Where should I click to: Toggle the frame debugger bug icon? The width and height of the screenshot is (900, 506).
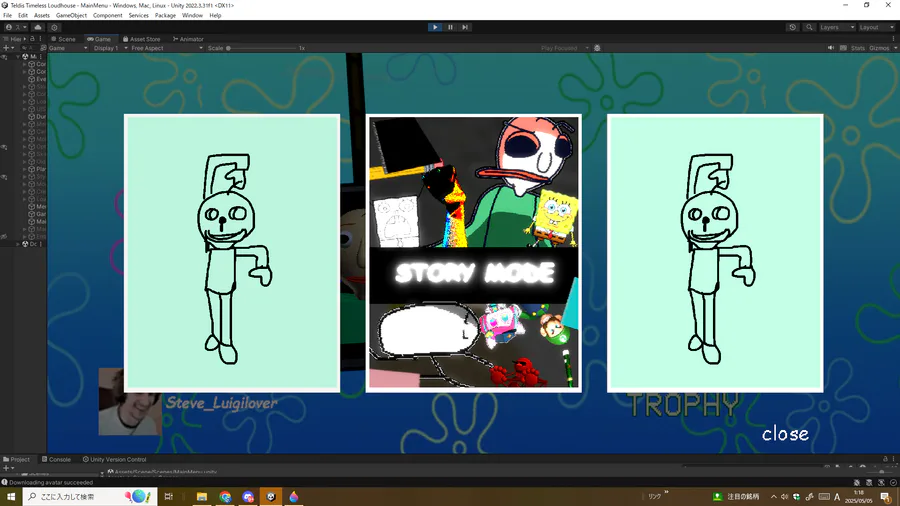click(597, 48)
